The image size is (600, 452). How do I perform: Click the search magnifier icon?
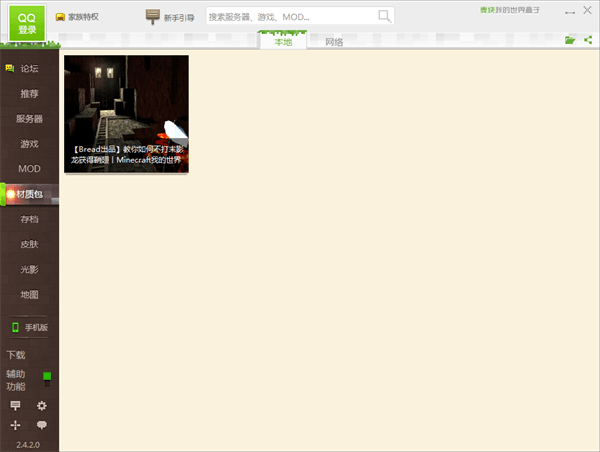384,16
